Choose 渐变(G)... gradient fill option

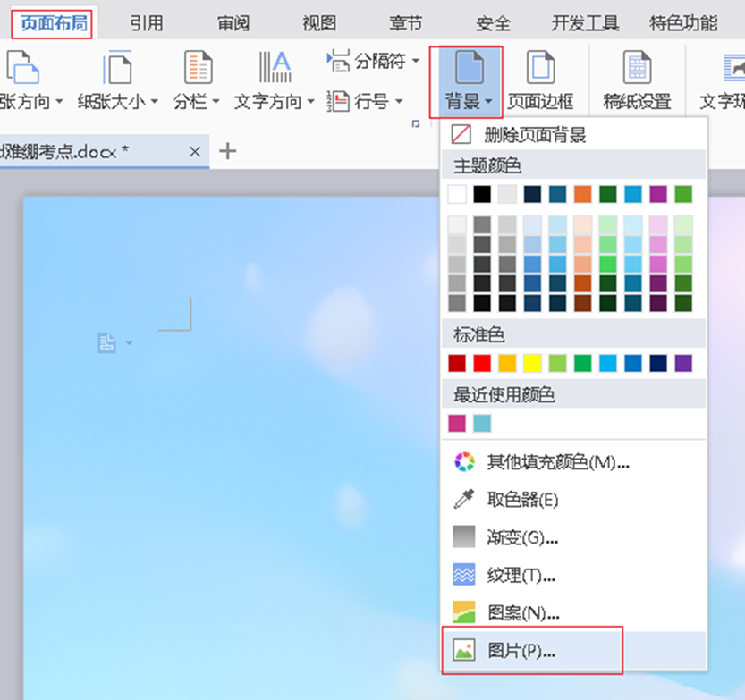(x=521, y=538)
